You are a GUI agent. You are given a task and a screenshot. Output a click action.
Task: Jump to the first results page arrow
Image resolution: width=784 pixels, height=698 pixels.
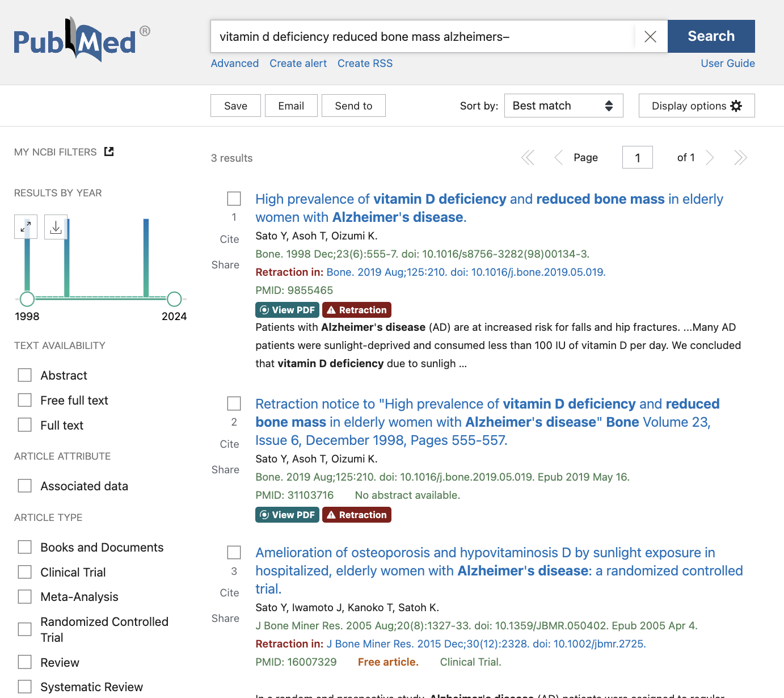(x=528, y=158)
